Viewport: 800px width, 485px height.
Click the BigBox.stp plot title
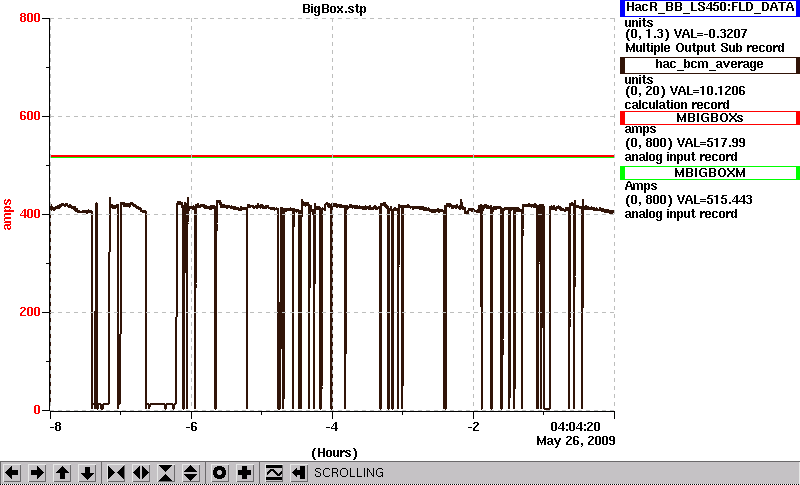click(x=334, y=9)
